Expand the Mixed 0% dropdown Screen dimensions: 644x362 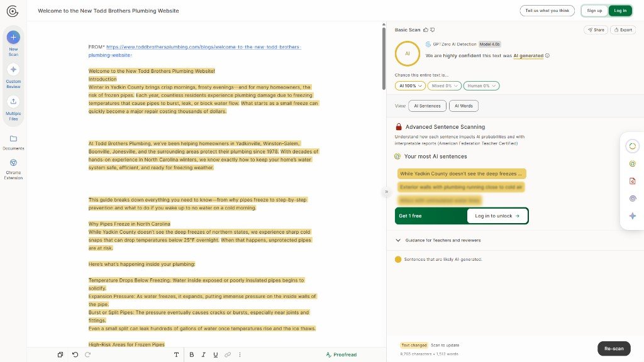(x=445, y=85)
